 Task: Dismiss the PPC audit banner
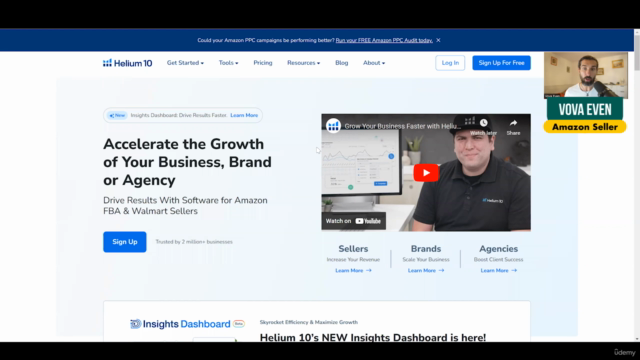[x=438, y=40]
